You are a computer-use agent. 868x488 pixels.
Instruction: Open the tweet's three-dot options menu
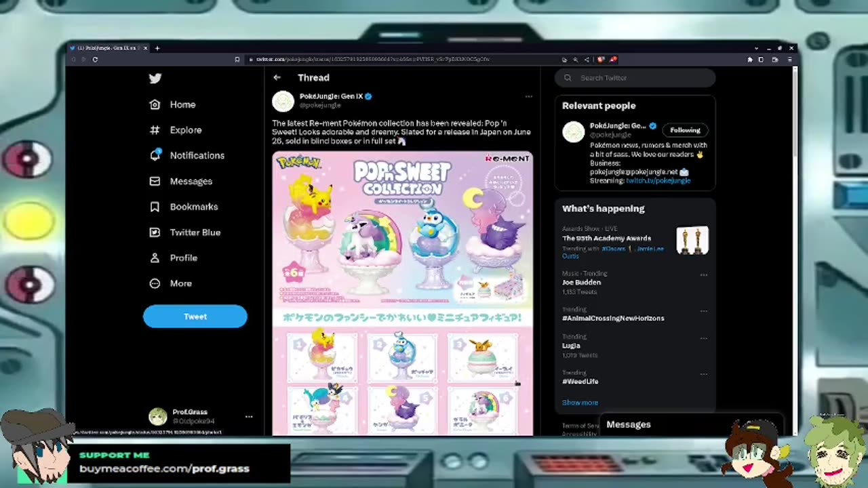point(528,96)
